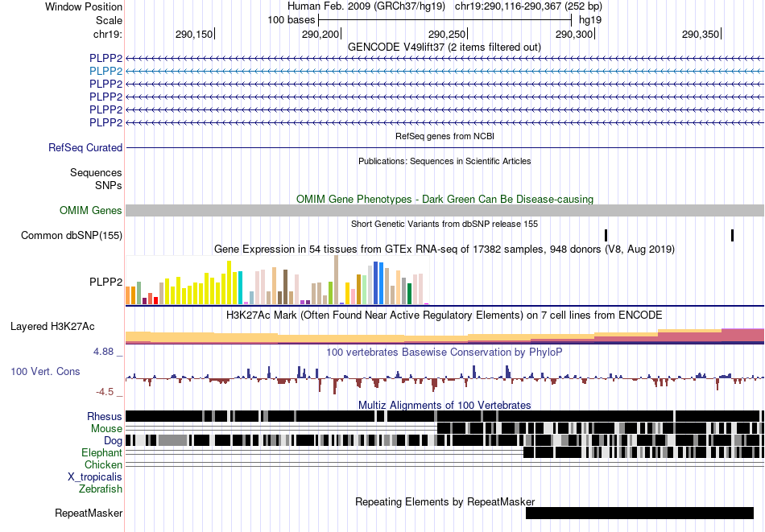Screen dimensions: 765x532
Task: Open 100 vertebrates Basewise Conservation title
Action: [444, 352]
